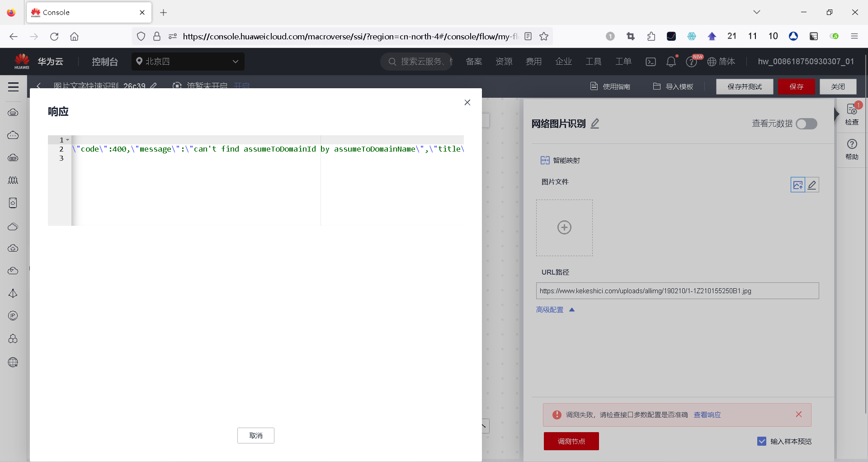Viewport: 868px width, 462px height.
Task: Open the extensions puzzle icon
Action: click(x=651, y=36)
